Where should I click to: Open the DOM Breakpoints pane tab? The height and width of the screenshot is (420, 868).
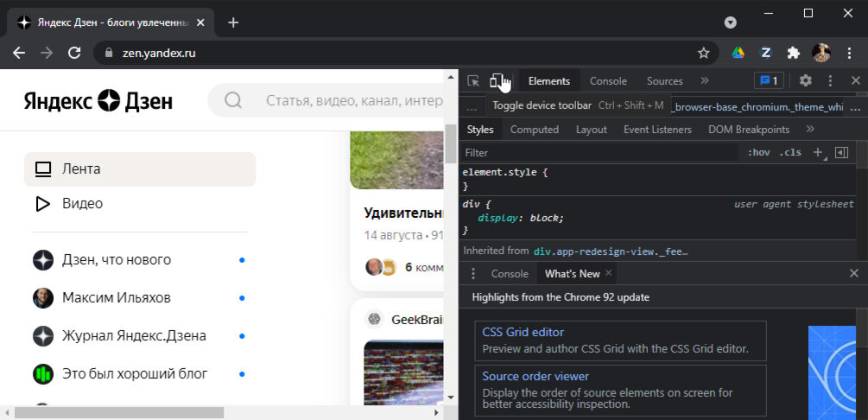click(749, 129)
